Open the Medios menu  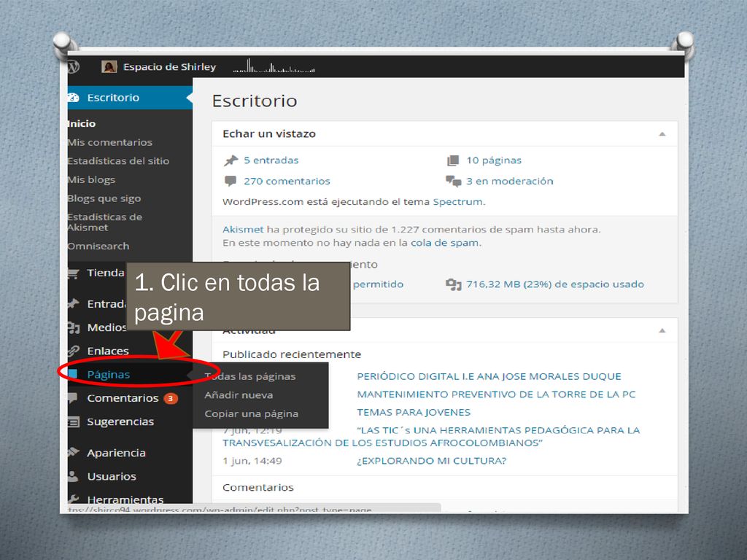click(x=107, y=327)
